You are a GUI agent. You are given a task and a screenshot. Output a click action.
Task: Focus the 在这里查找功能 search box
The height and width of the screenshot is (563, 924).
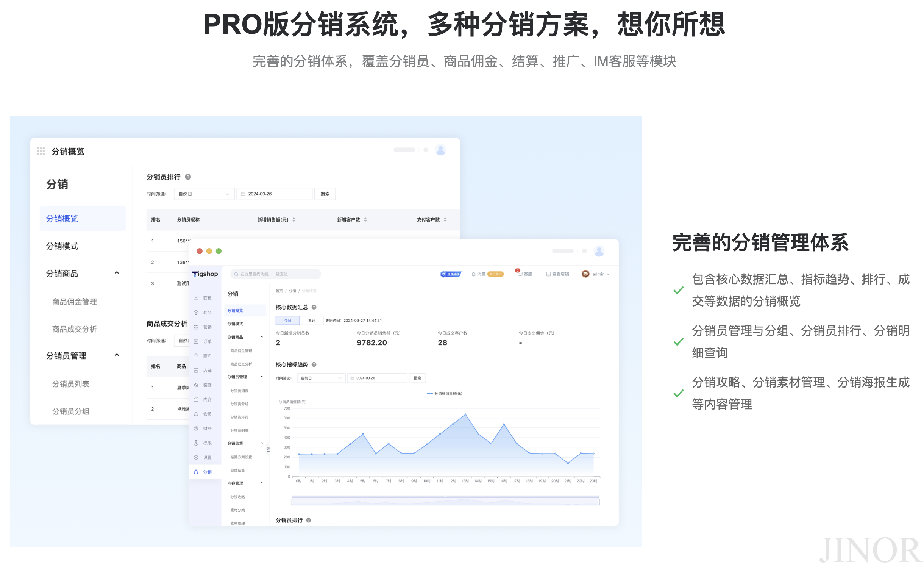coord(276,274)
